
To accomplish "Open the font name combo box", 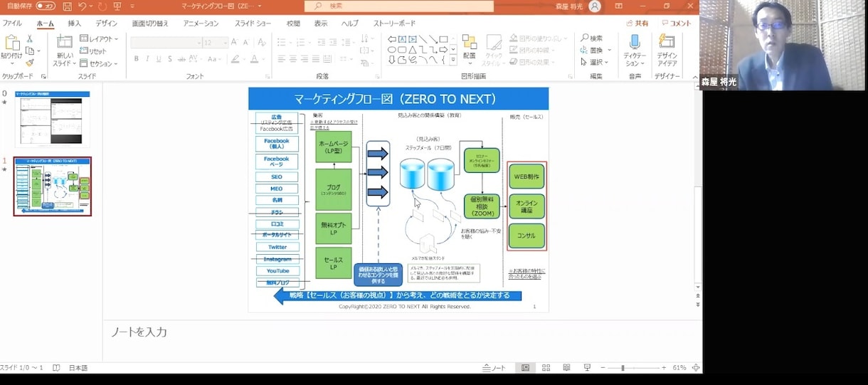I will click(x=166, y=43).
